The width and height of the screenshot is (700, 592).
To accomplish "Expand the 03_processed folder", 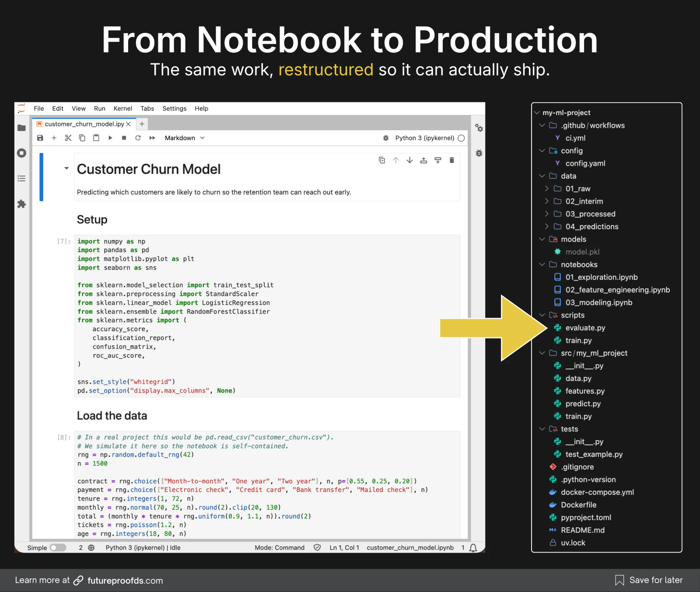I will (546, 214).
